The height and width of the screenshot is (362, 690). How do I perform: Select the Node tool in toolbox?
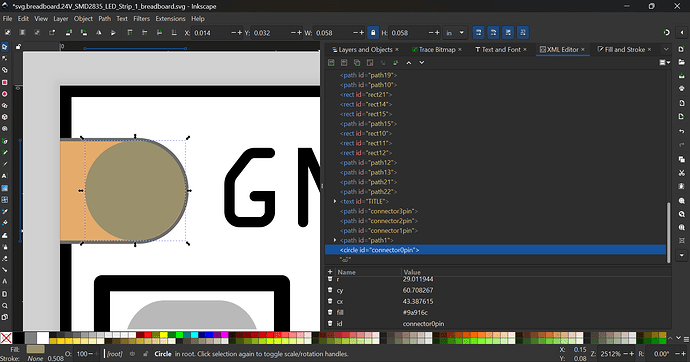coord(5,58)
